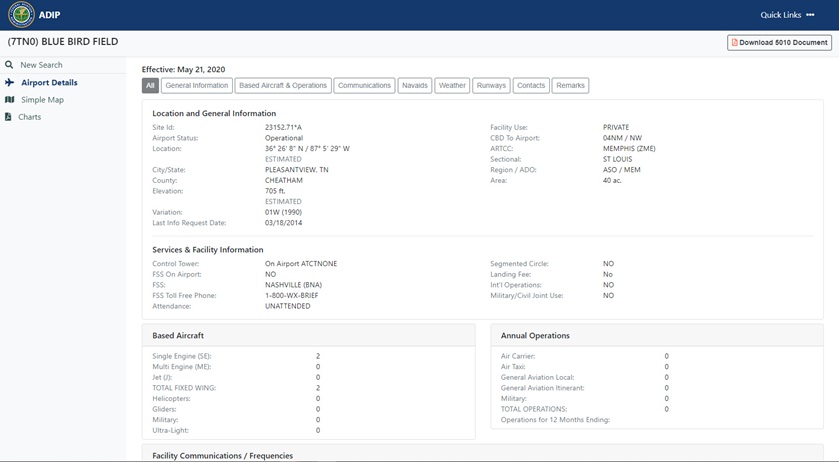This screenshot has height=462, width=839.
Task: Click Facility Communications / Frequencies header
Action: (223, 456)
